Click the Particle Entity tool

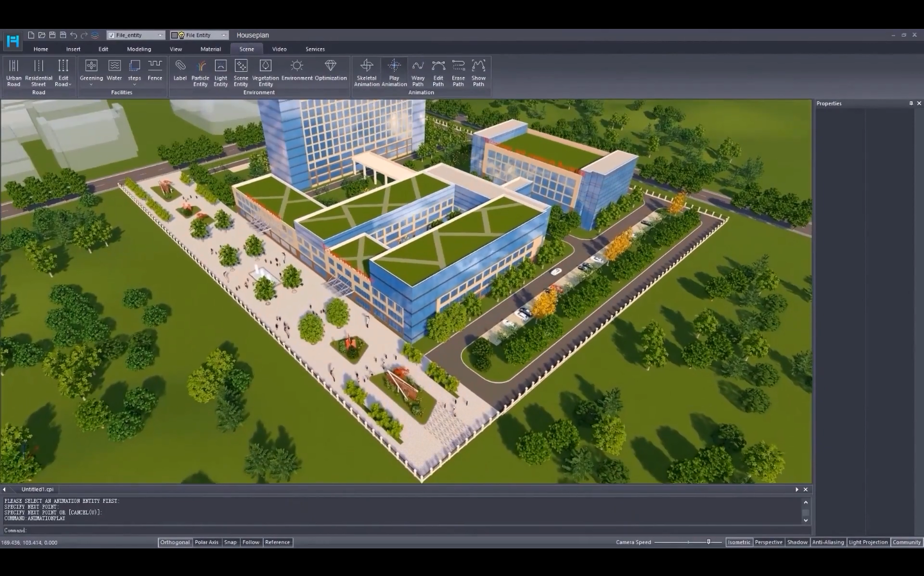coord(200,71)
